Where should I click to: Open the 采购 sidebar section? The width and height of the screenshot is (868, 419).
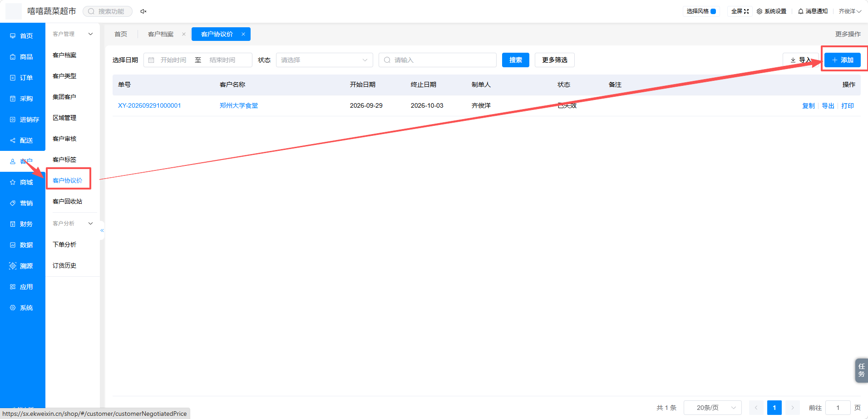tap(22, 99)
